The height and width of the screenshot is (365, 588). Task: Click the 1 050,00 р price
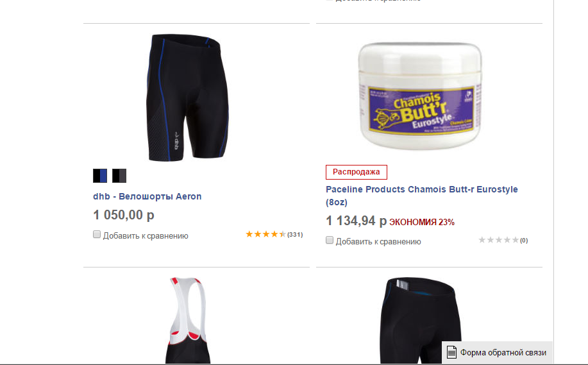124,215
